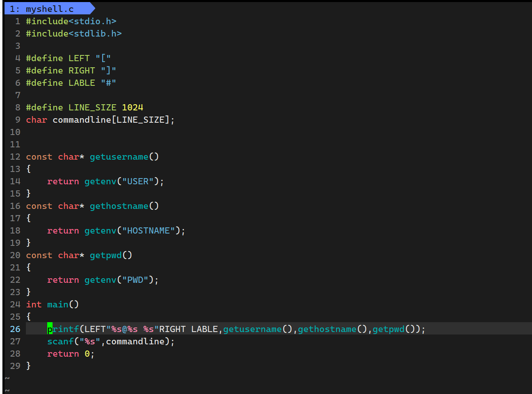This screenshot has width=532, height=394.
Task: Click gethostname() argument in printf call
Action: pos(332,329)
